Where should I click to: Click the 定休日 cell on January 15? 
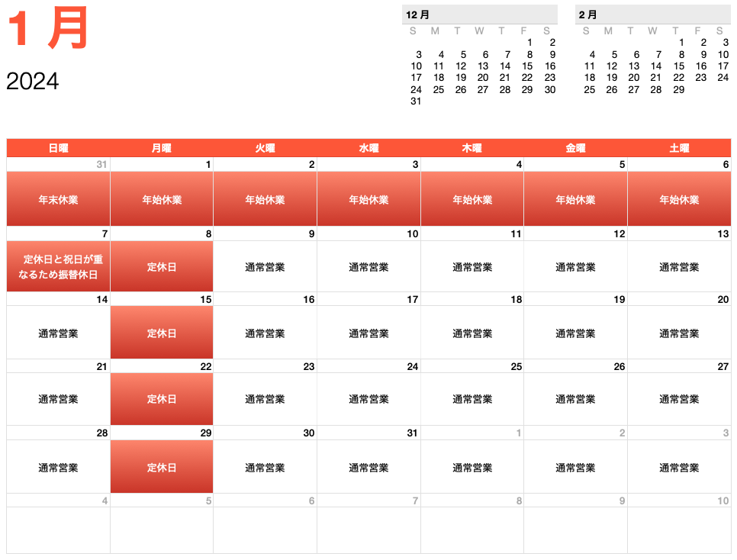pyautogui.click(x=162, y=333)
